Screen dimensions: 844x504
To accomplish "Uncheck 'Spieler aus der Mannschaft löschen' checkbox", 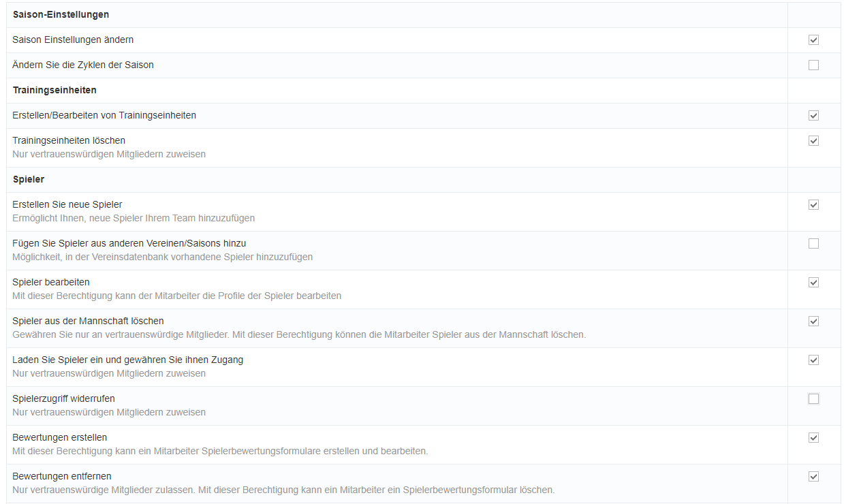I will click(813, 321).
